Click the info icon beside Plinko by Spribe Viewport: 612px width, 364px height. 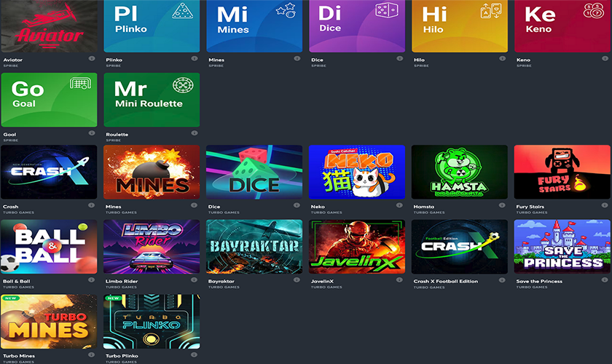195,58
